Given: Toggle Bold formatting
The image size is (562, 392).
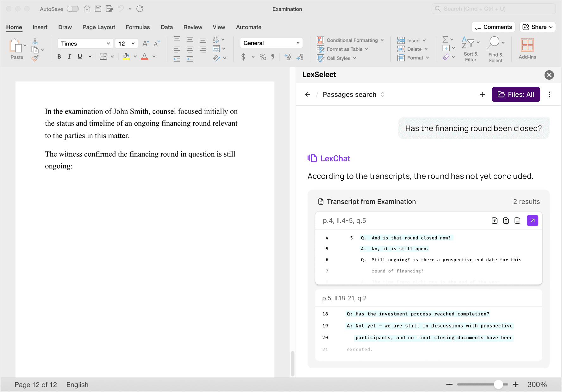Looking at the screenshot, I should point(59,57).
